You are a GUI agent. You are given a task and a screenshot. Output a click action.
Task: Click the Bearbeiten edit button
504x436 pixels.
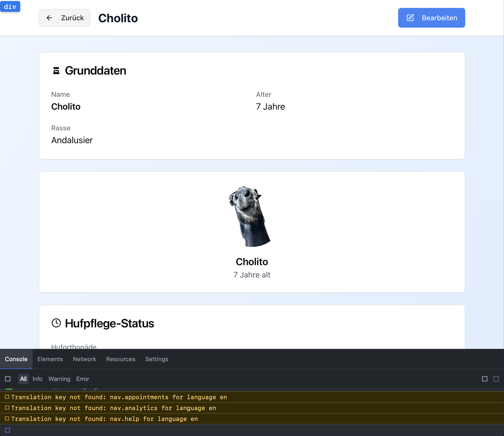click(x=431, y=18)
